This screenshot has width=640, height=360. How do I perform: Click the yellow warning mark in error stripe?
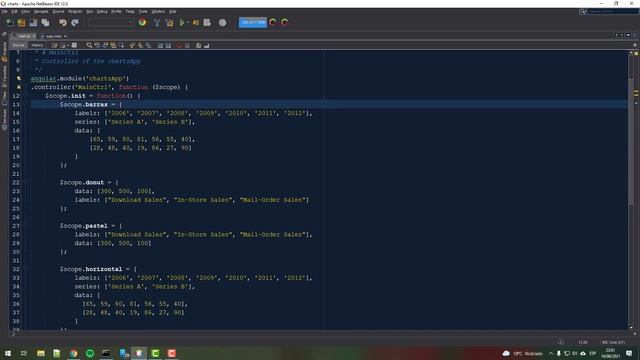point(636,93)
